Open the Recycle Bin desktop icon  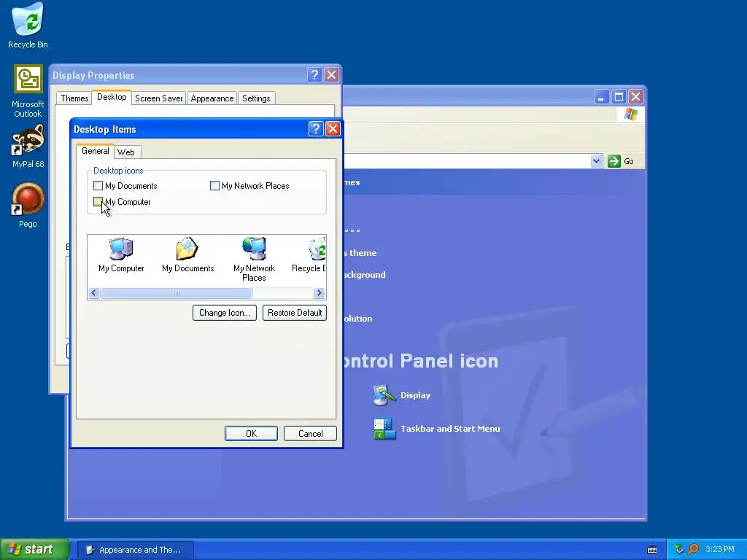pyautogui.click(x=28, y=26)
